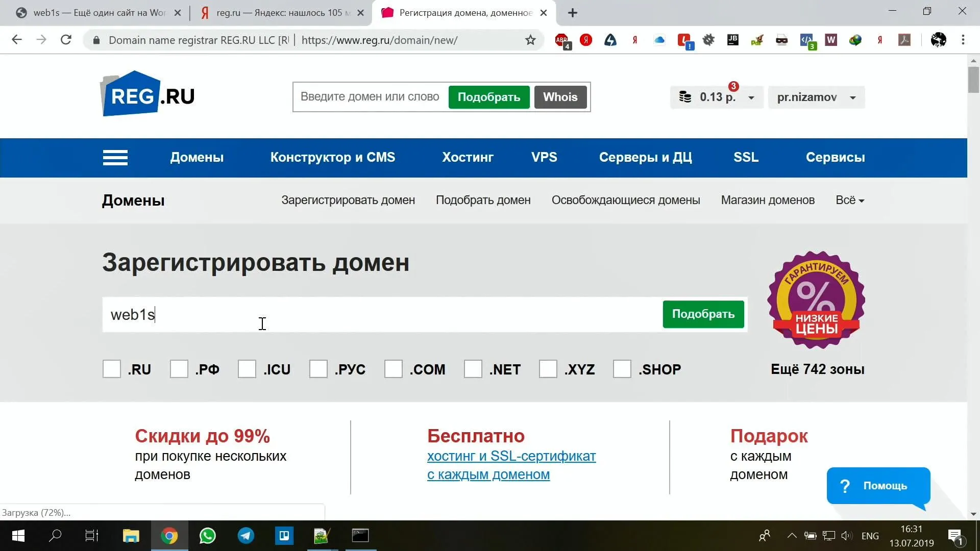Open Telegram from the taskbar
The height and width of the screenshot is (551, 980).
click(246, 536)
